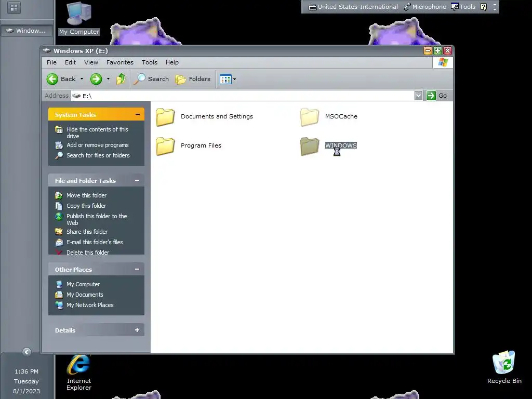Open the Back history dropdown arrow
Image resolution: width=532 pixels, height=399 pixels.
click(82, 79)
